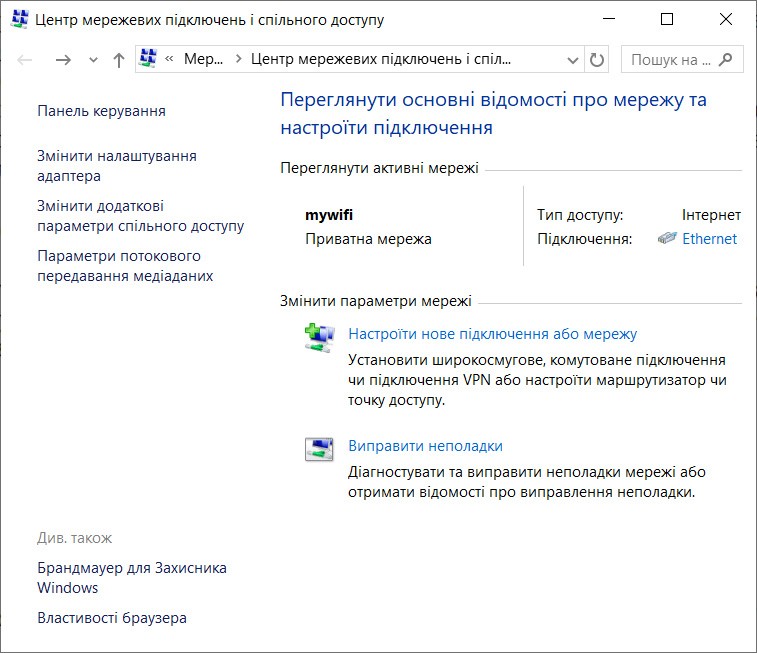Click the Ethernet adapter icon

click(666, 239)
